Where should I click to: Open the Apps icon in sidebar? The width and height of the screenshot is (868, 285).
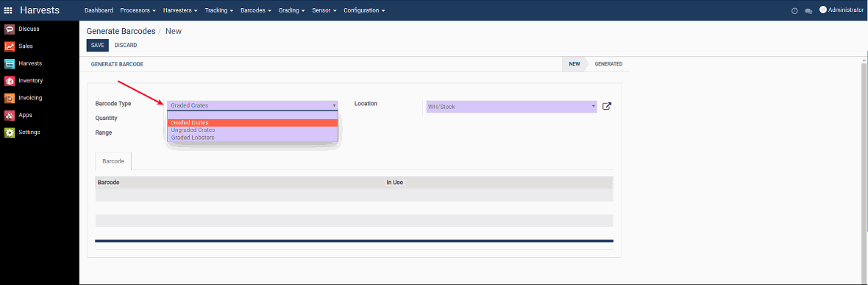pyautogui.click(x=10, y=116)
